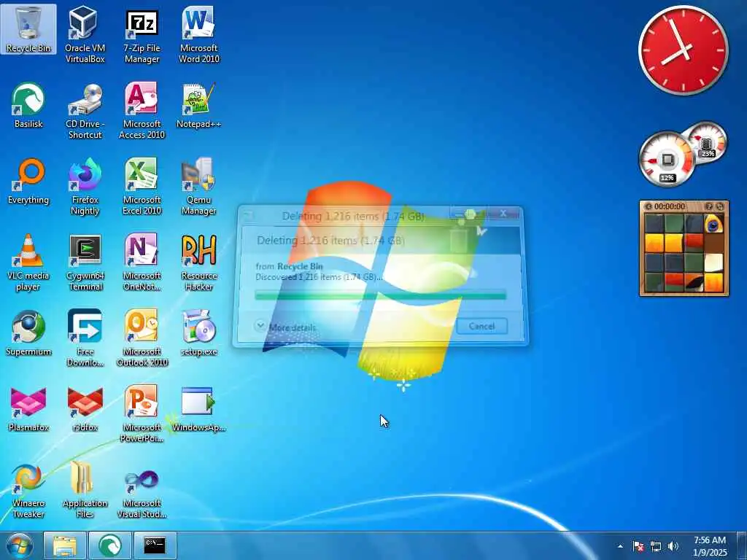The image size is (747, 560).
Task: Select the WindowsAp... desktop icon
Action: [x=198, y=408]
